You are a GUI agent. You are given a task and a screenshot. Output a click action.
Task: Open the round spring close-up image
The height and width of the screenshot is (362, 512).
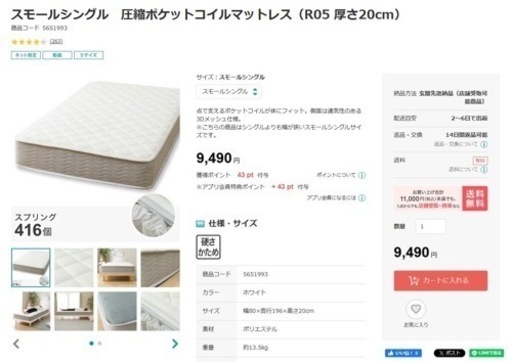[x=153, y=215]
